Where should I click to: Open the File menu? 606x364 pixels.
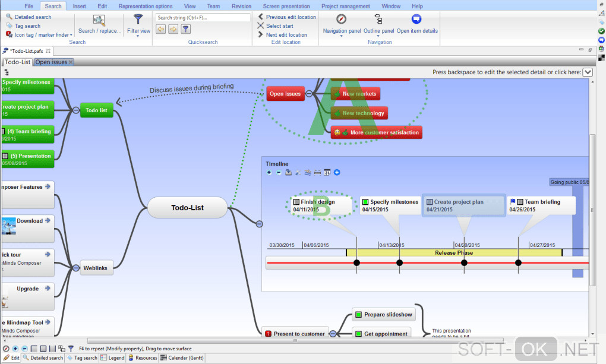(x=29, y=6)
